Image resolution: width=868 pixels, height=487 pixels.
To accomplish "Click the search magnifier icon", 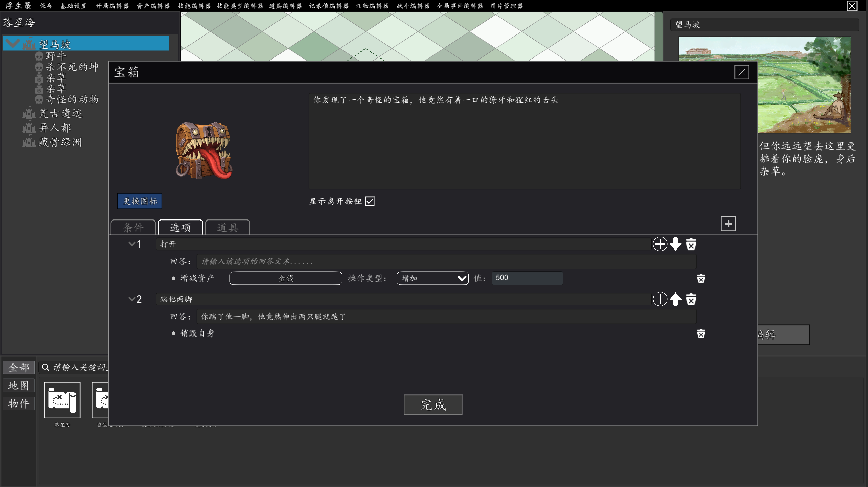I will (x=45, y=367).
